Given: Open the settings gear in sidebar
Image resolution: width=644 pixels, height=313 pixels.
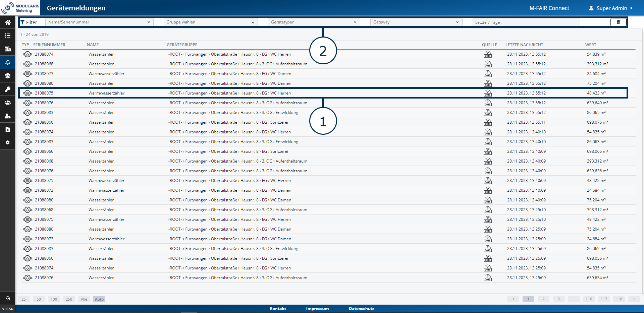Looking at the screenshot, I should pyautogui.click(x=7, y=142).
